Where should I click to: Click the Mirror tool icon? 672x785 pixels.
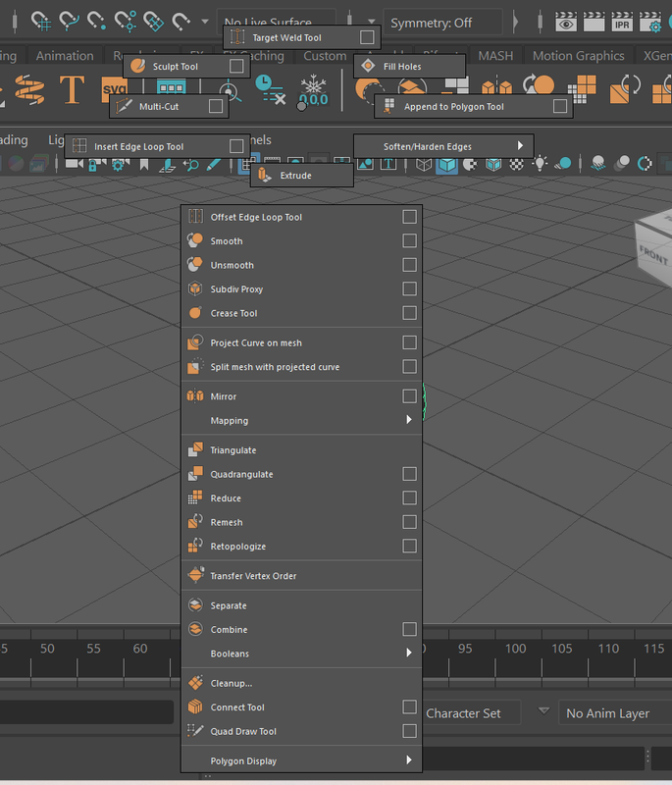(194, 396)
